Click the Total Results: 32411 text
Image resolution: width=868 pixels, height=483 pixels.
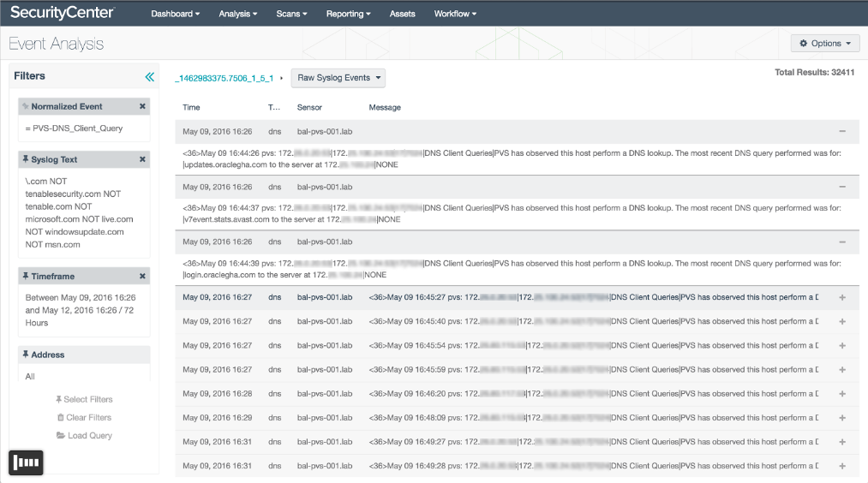814,73
